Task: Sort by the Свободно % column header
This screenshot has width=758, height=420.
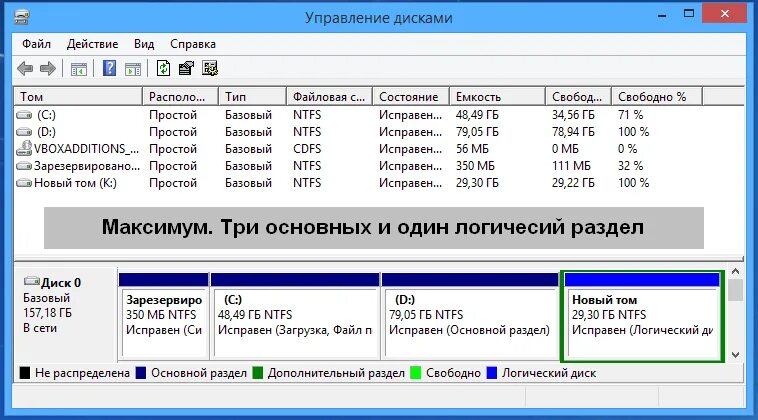Action: tap(657, 97)
